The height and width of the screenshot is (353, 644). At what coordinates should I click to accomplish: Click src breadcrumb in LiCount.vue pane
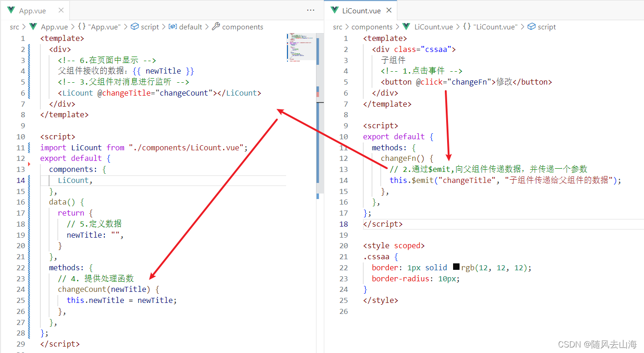click(338, 27)
